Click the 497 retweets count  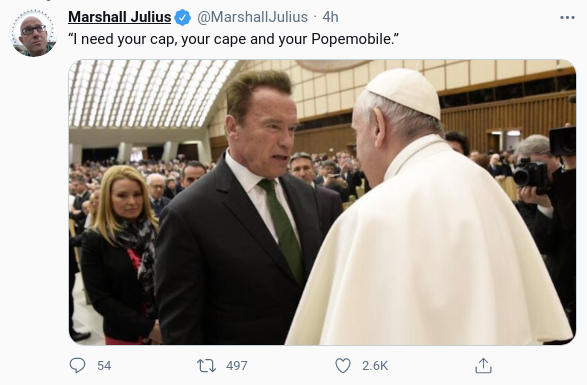tap(237, 366)
